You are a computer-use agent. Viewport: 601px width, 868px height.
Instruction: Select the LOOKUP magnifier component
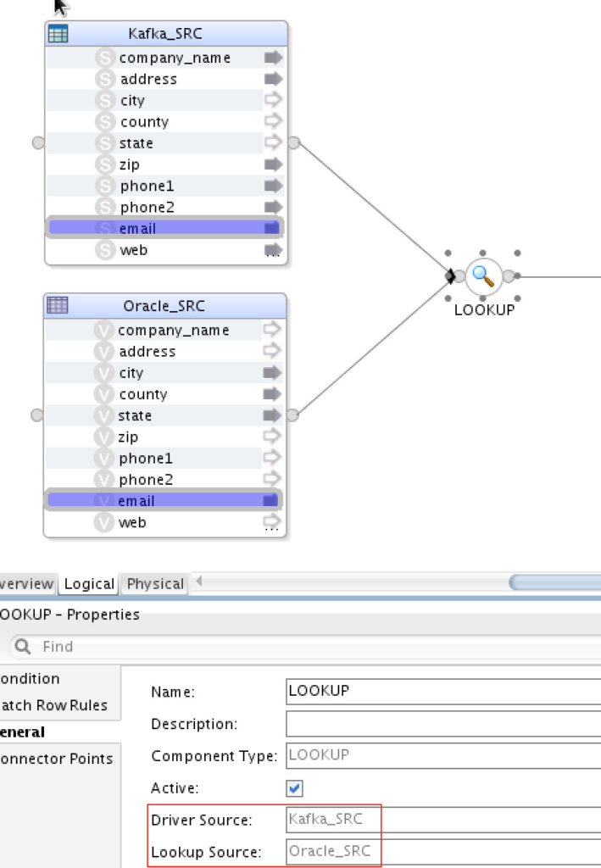tap(483, 275)
